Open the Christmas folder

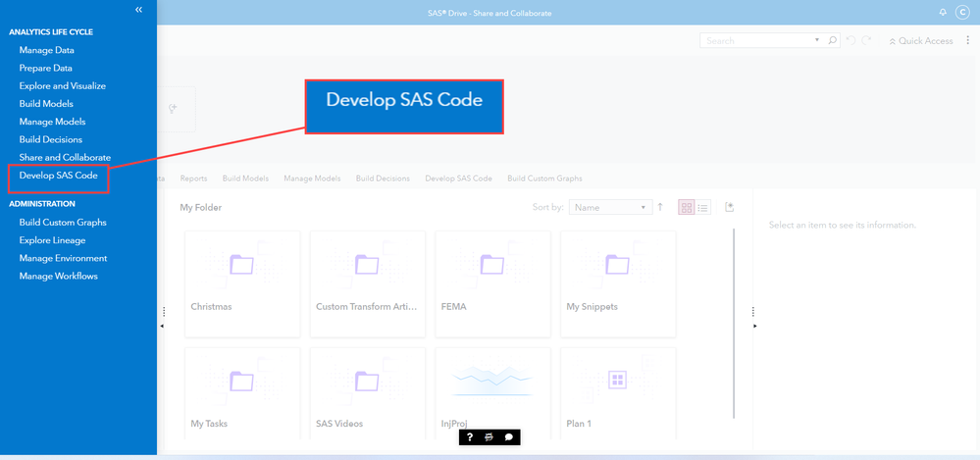242,283
